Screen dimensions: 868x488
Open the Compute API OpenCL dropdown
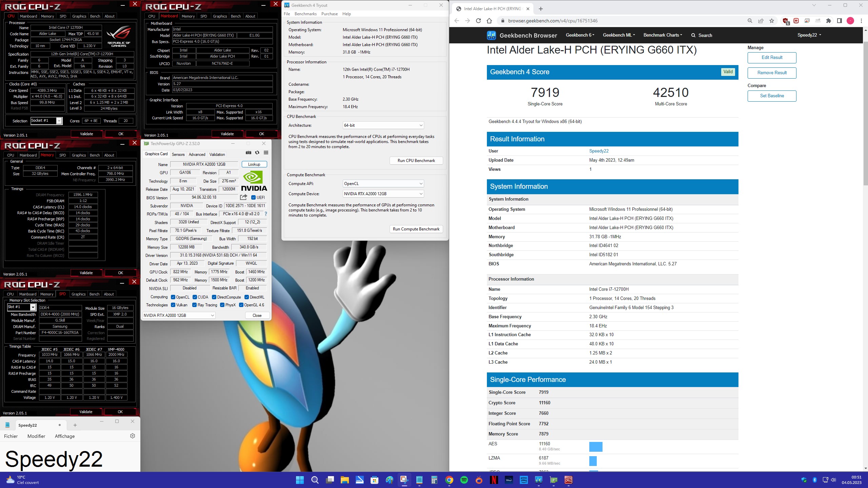click(383, 184)
